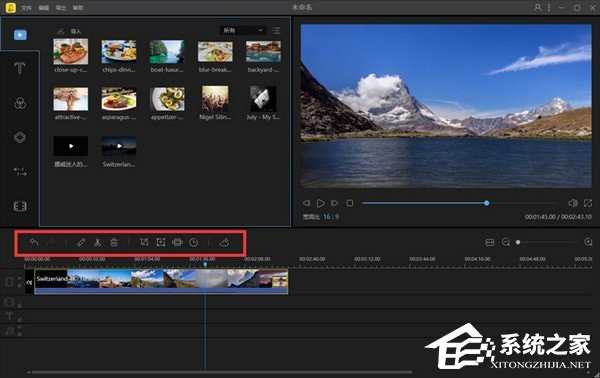Select the close-up-… media thumbnail
The height and width of the screenshot is (378, 600).
pos(71,52)
